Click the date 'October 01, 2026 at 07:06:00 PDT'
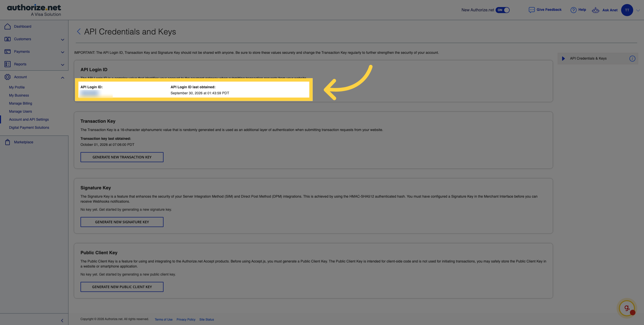This screenshot has height=325, width=644. (107, 145)
